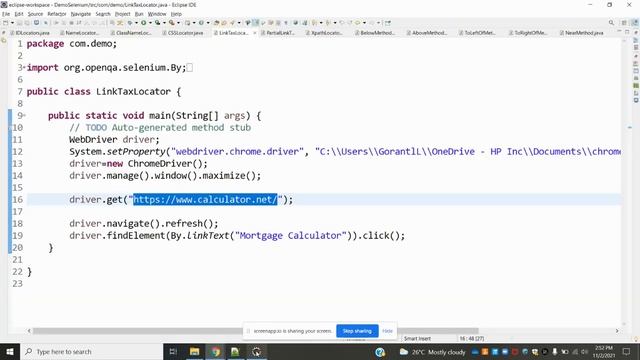Click the Eclipse icon in the taskbar
Image resolution: width=640 pixels, height=360 pixels.
[x=256, y=351]
